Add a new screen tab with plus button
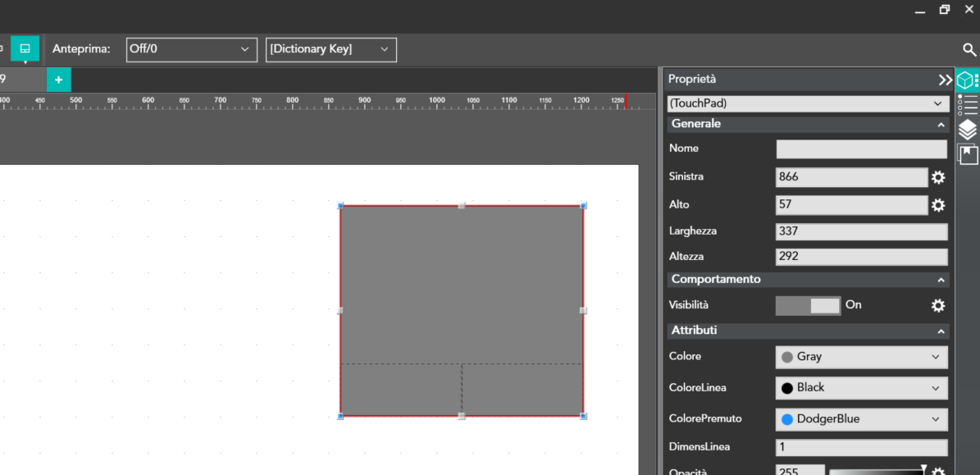Viewport: 980px width, 475px height. (58, 80)
